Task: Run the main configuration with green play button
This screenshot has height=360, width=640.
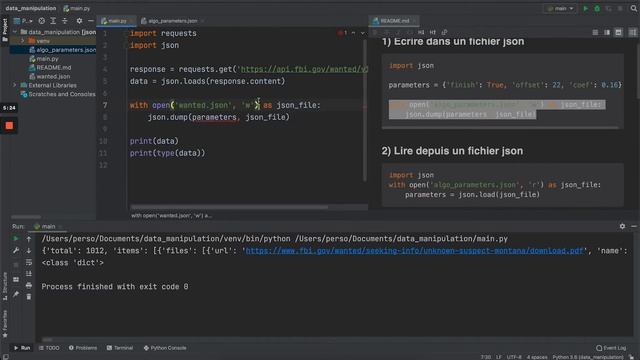Action: tap(586, 8)
